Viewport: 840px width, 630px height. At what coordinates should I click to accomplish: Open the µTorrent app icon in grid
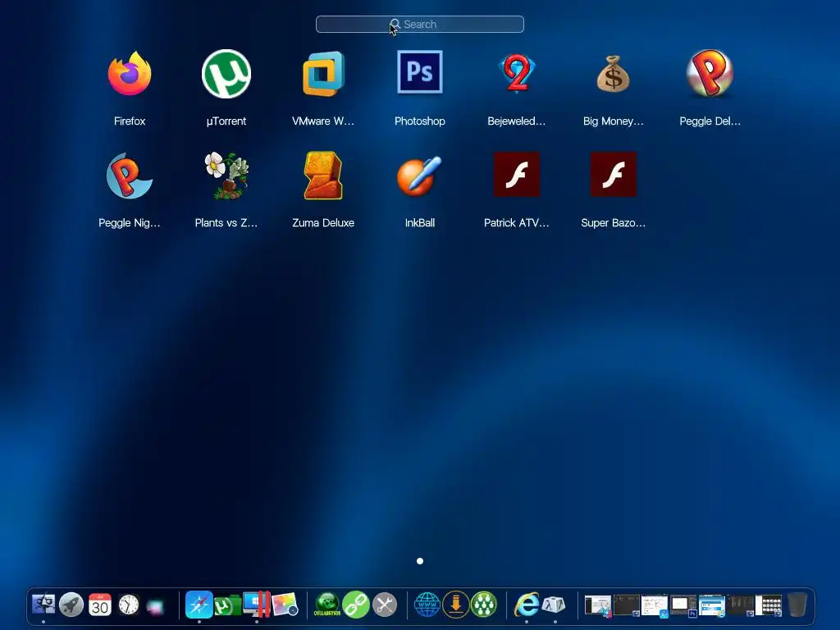(226, 73)
